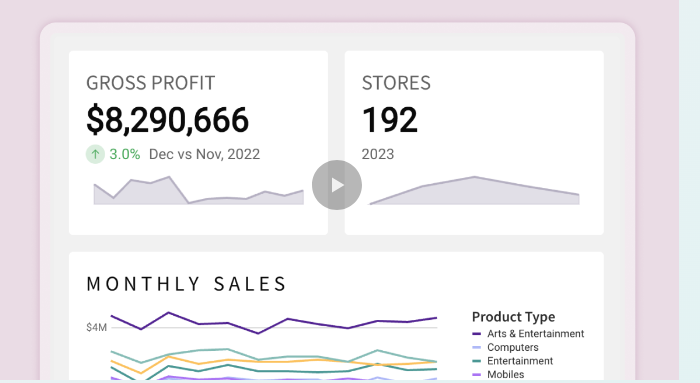700x383 pixels.
Task: Select Mobiles legend entry
Action: [x=505, y=375]
